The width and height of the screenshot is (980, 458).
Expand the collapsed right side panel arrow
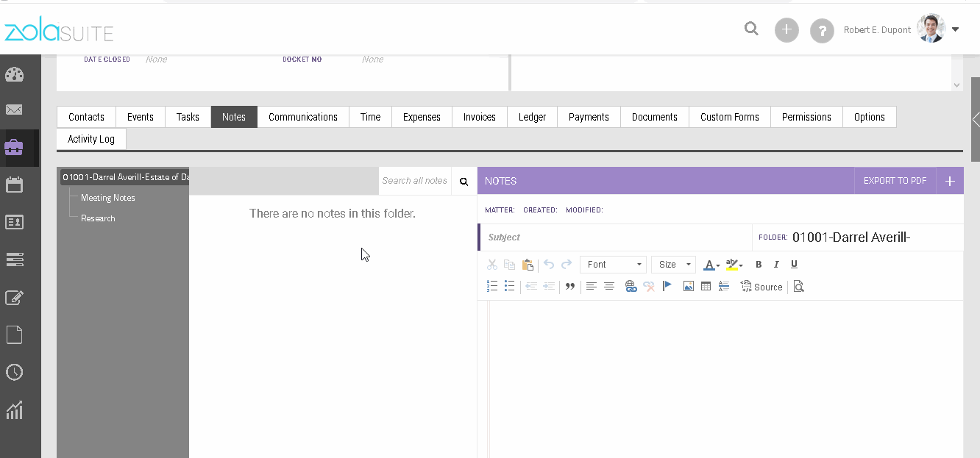coord(976,119)
